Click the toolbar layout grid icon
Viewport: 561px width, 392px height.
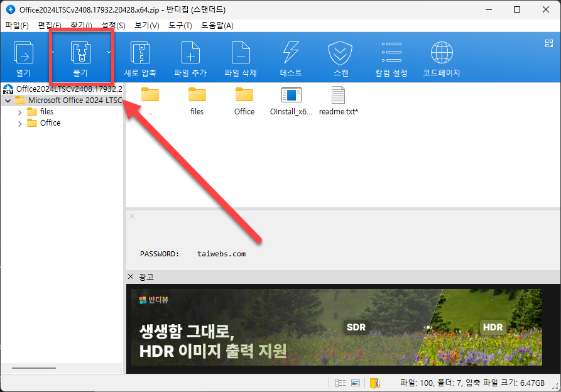point(549,43)
